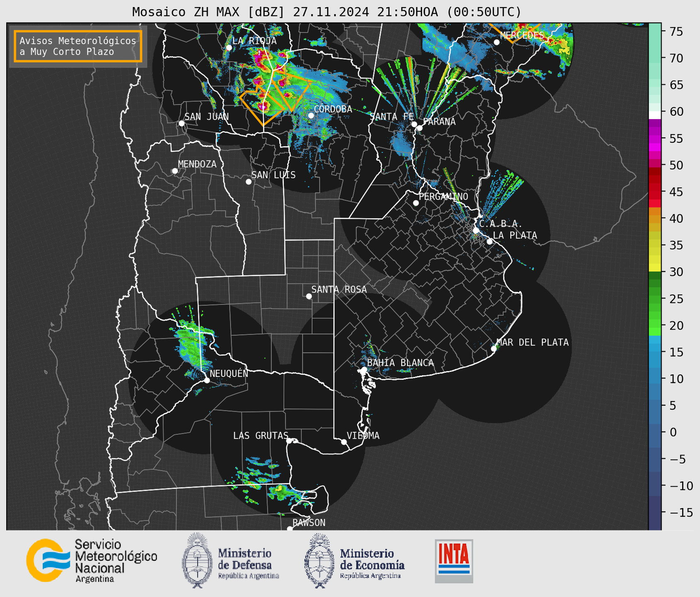
Task: Click the Servicio Meteorológico Nacional sun-and-waves logo
Action: click(48, 560)
